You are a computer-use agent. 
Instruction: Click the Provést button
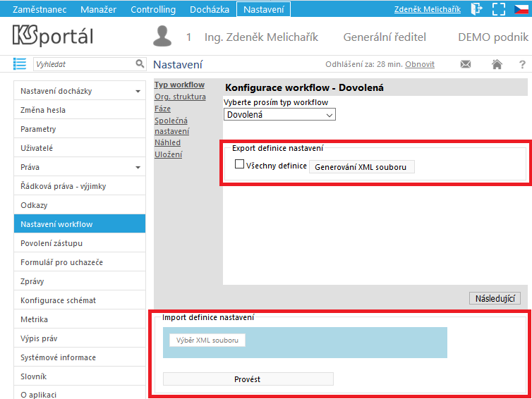[248, 379]
